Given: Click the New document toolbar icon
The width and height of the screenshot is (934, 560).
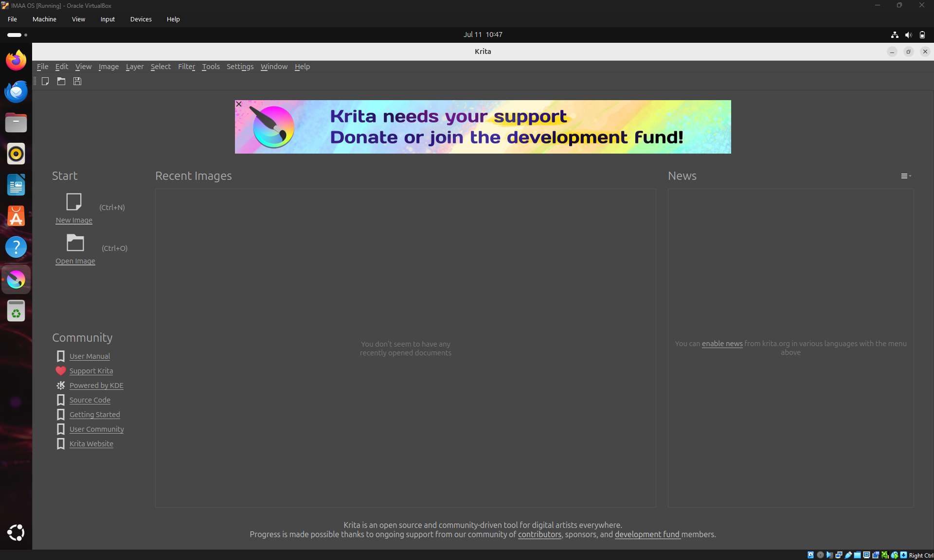Looking at the screenshot, I should pos(45,81).
